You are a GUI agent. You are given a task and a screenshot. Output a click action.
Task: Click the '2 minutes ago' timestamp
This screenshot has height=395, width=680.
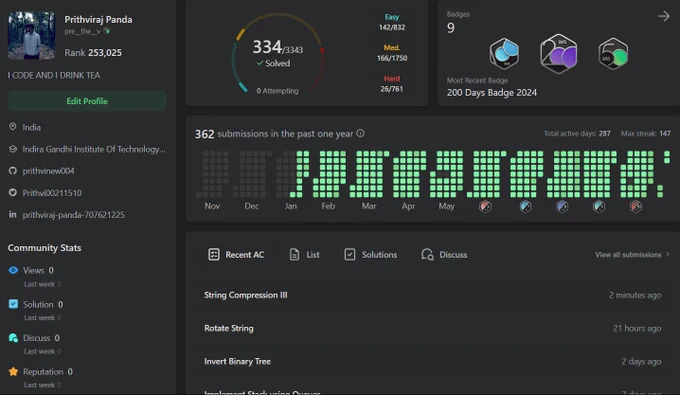coord(635,295)
